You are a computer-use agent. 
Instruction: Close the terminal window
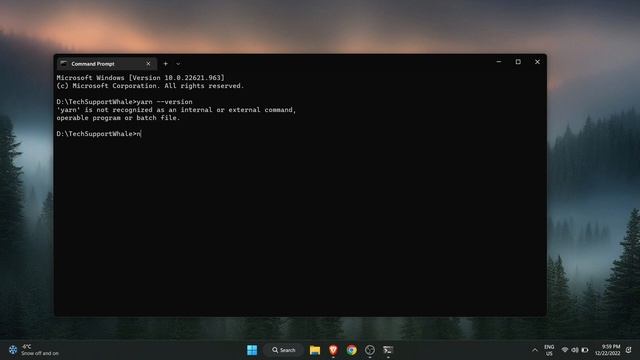(537, 62)
